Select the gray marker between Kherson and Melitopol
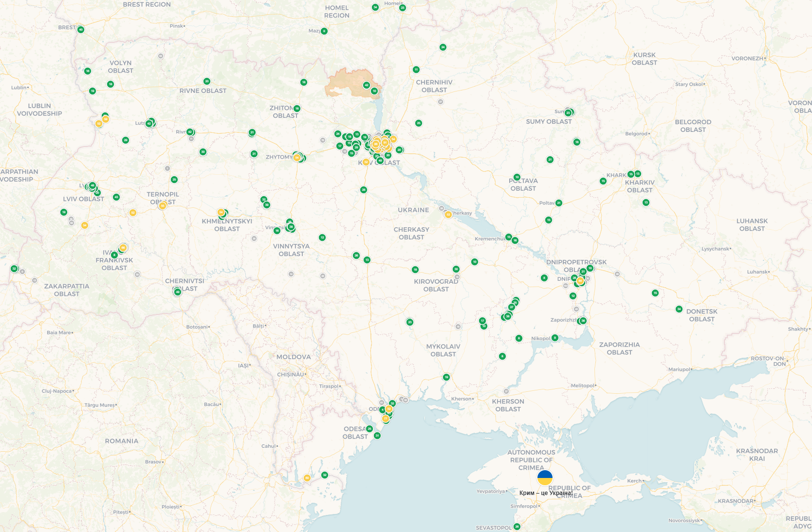Image resolution: width=812 pixels, height=532 pixels. click(506, 391)
